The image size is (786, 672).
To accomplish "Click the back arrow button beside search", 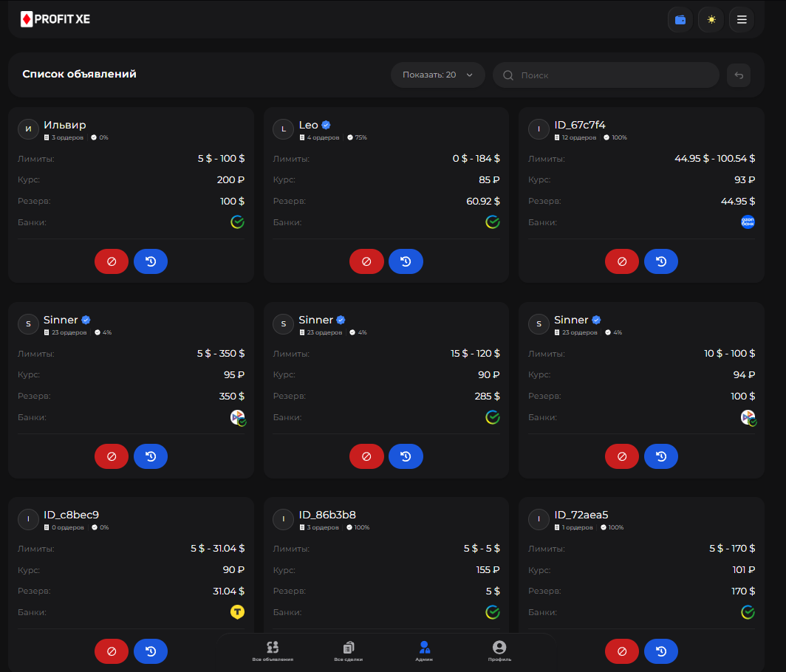I will (739, 75).
